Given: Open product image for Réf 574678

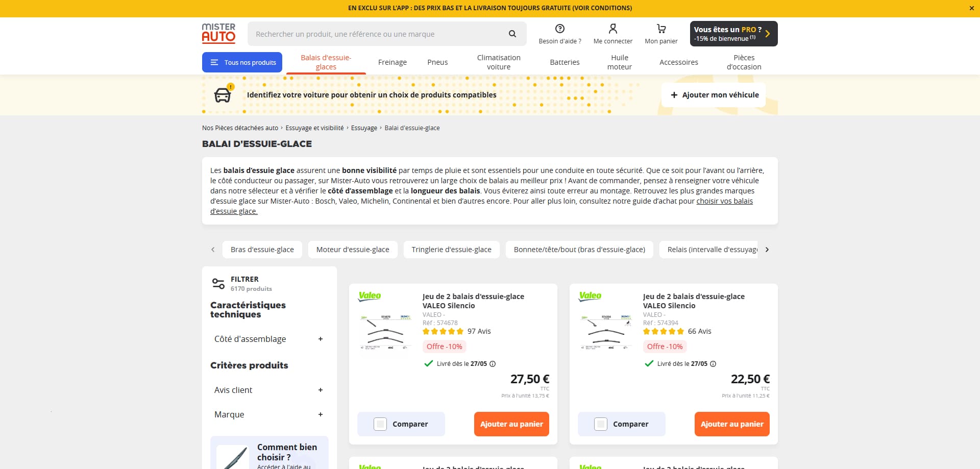Looking at the screenshot, I should (x=386, y=332).
